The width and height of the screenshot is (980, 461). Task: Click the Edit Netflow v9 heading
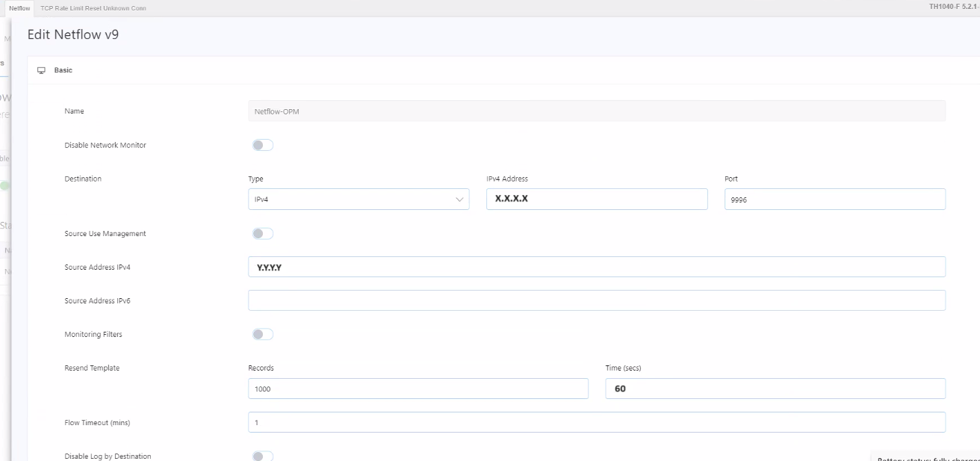[72, 35]
